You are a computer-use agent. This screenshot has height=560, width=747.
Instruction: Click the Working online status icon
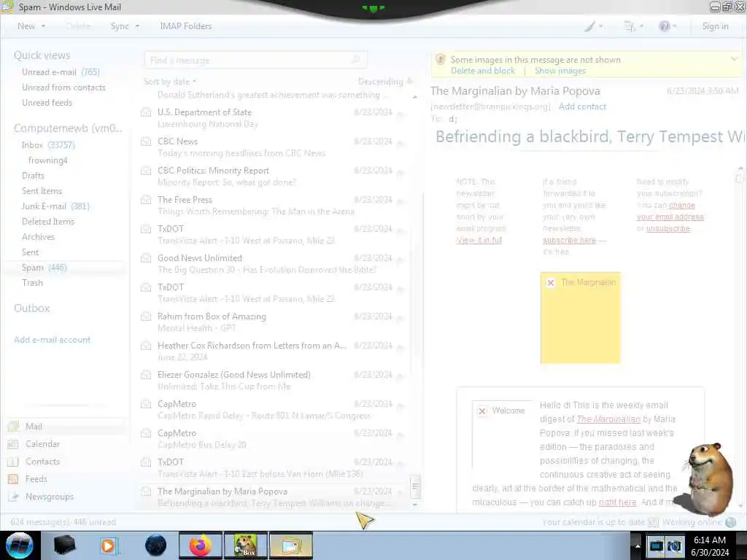coord(730,522)
